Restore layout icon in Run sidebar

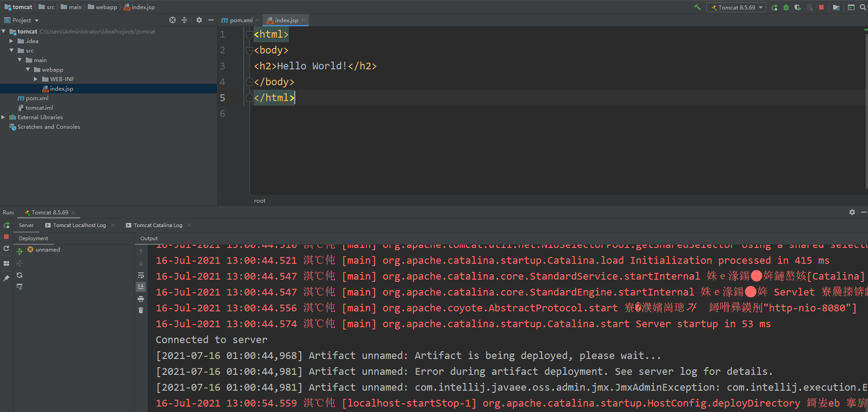click(x=6, y=263)
